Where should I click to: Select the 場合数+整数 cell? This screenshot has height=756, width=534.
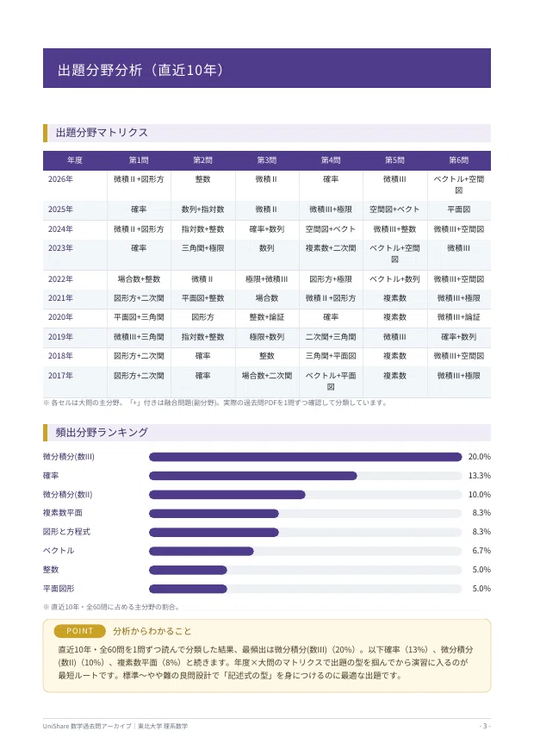pyautogui.click(x=139, y=278)
